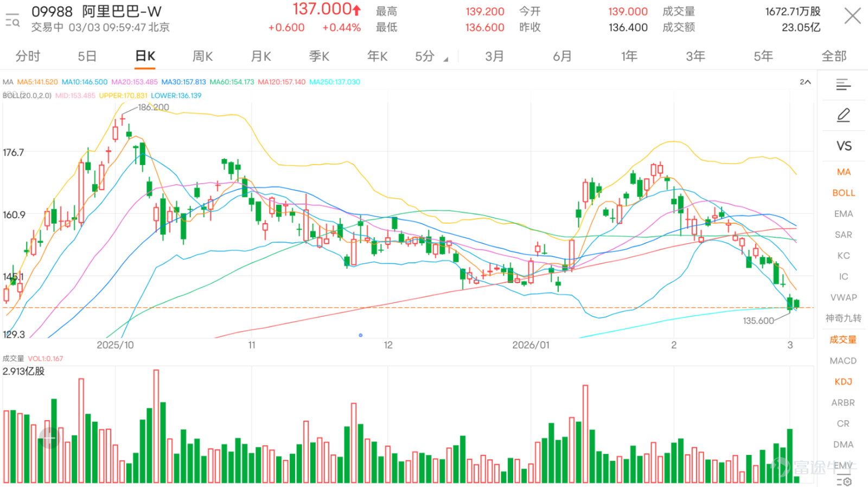This screenshot has width=868, height=487.
Task: Enable the CR sub-indicator
Action: click(843, 423)
